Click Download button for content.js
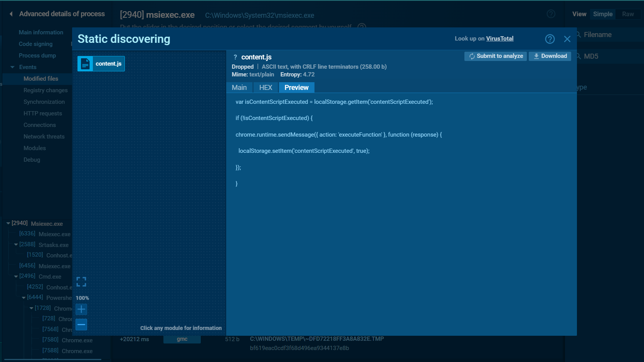Image resolution: width=644 pixels, height=362 pixels. point(550,56)
